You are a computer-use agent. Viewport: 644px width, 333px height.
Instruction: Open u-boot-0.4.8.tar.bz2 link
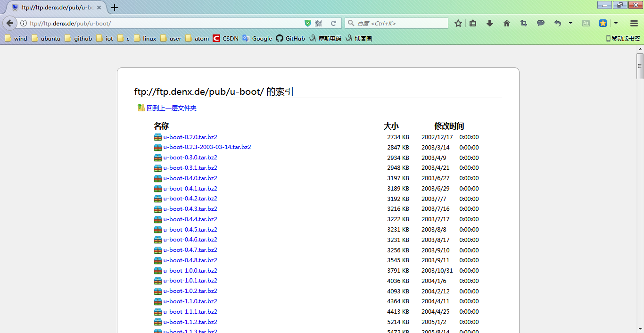[x=190, y=260]
